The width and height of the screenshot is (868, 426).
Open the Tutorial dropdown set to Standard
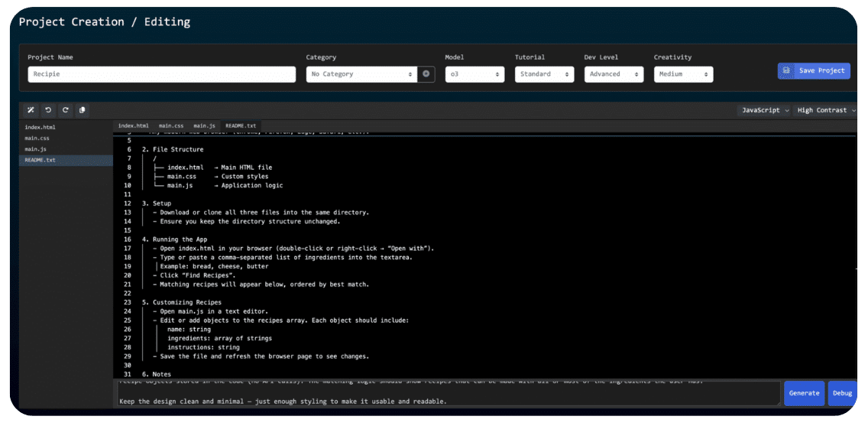point(544,74)
